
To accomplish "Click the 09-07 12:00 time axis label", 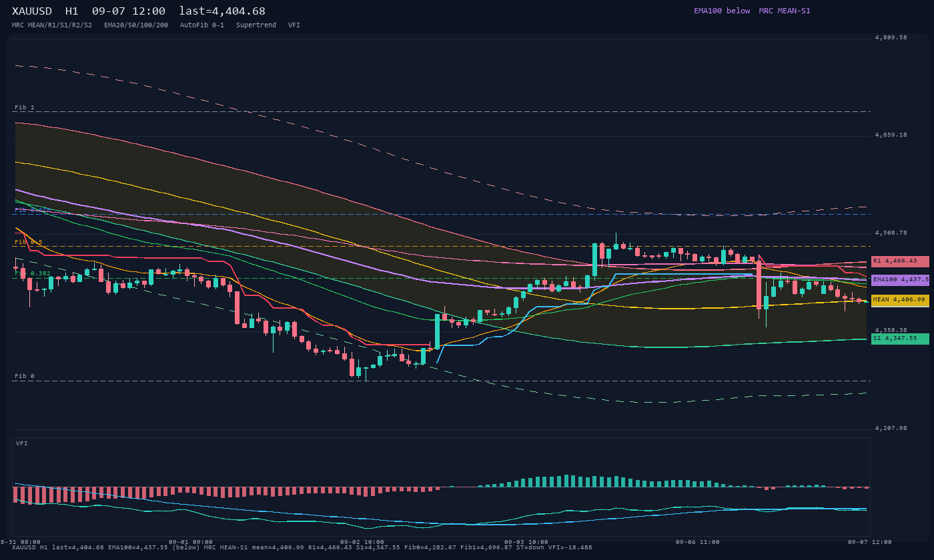I will tap(870, 542).
